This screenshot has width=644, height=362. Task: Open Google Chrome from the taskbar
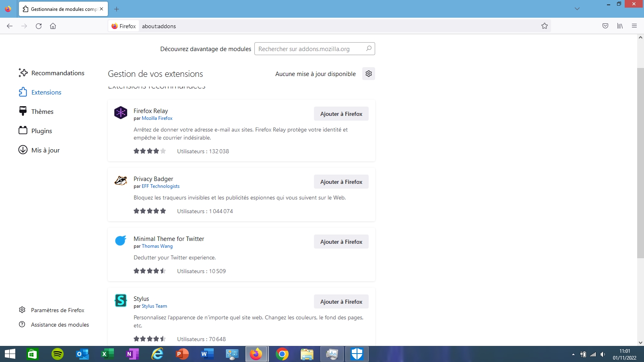[x=282, y=354]
